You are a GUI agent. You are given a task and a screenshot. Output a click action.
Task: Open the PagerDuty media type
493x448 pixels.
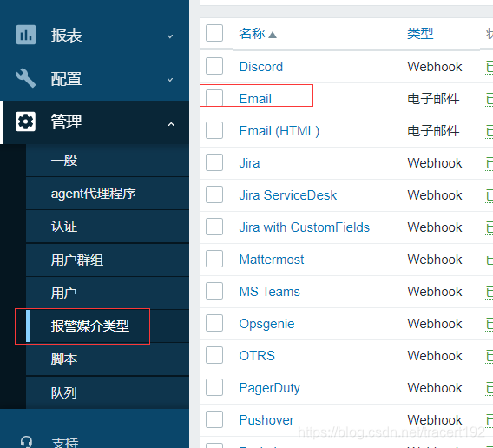pyautogui.click(x=269, y=388)
